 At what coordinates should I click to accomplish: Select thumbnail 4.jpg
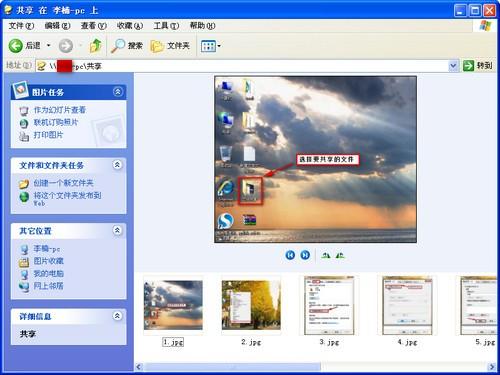pos(407,305)
